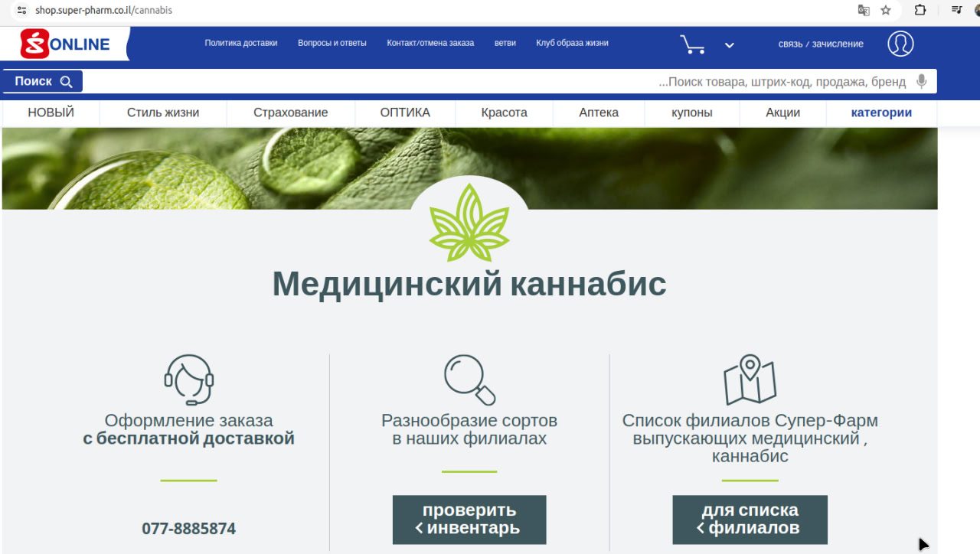Click the headset customer service icon
This screenshot has width=980, height=554.
188,380
